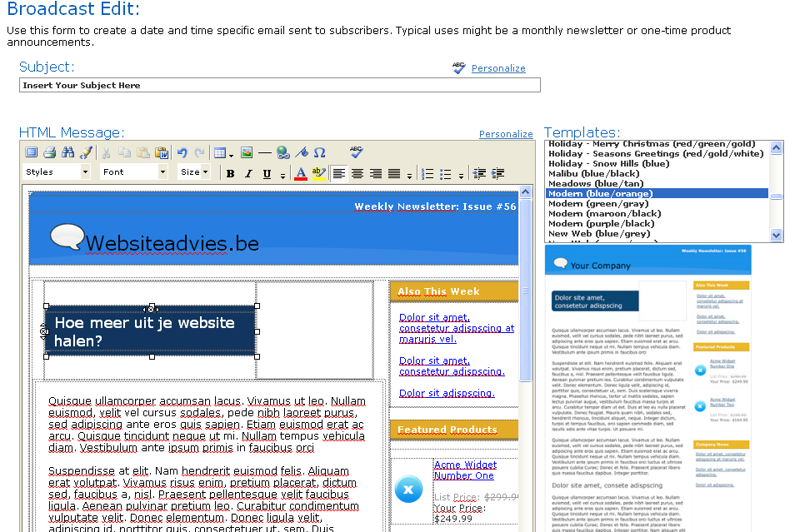This screenshot has height=532, width=805.
Task: Pick the font color red A
Action: 301,174
